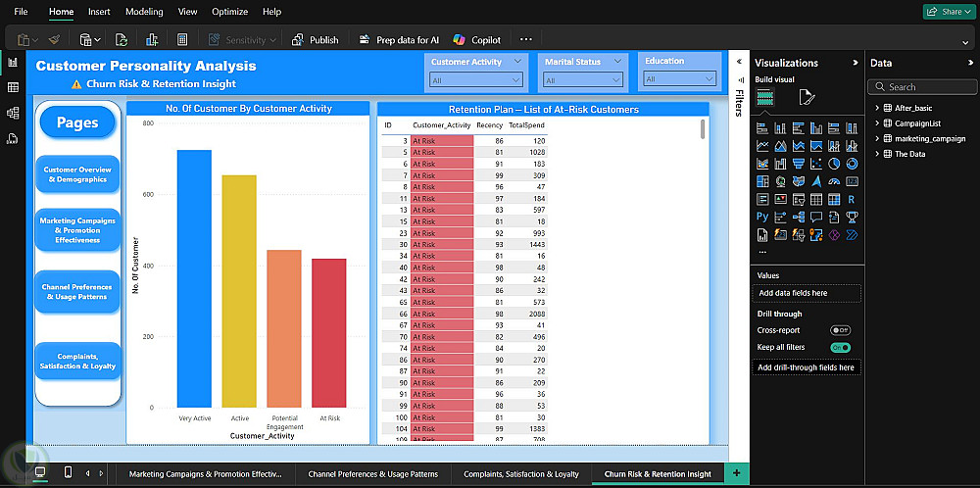
Task: Select the Build visual fields icon
Action: click(x=765, y=97)
